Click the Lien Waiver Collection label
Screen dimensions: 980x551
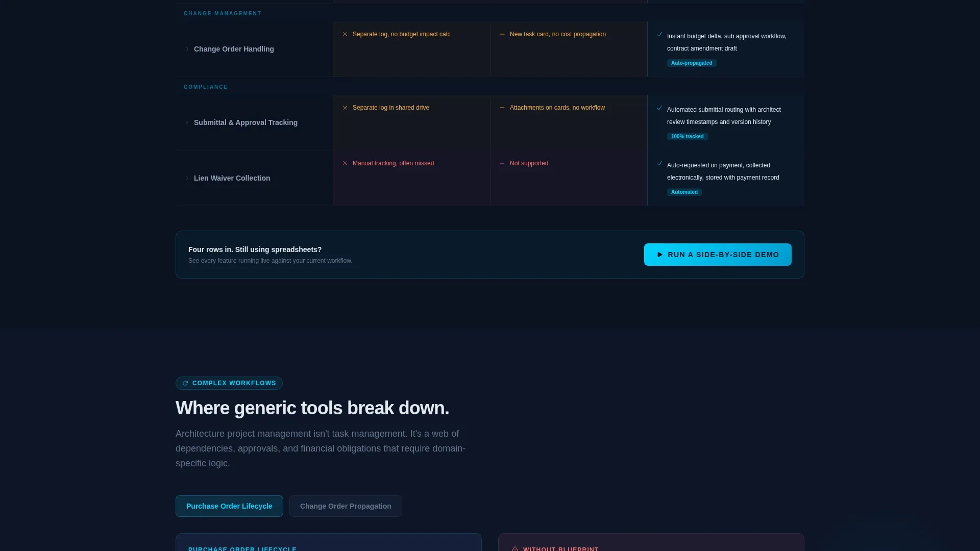click(x=232, y=178)
